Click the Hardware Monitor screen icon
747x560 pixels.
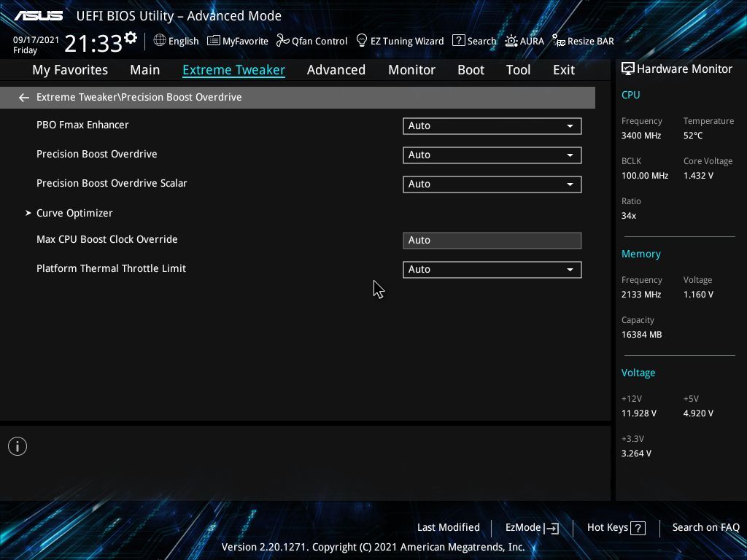[628, 69]
